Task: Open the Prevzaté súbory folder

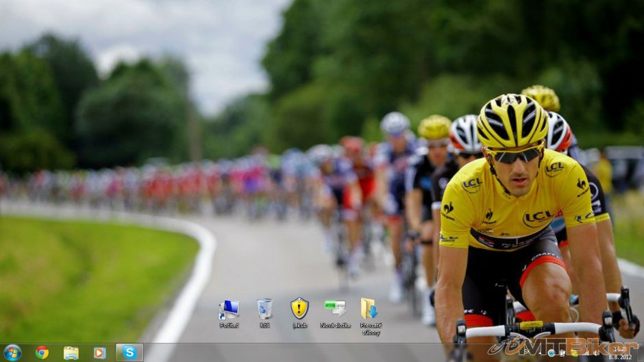Action: click(370, 309)
